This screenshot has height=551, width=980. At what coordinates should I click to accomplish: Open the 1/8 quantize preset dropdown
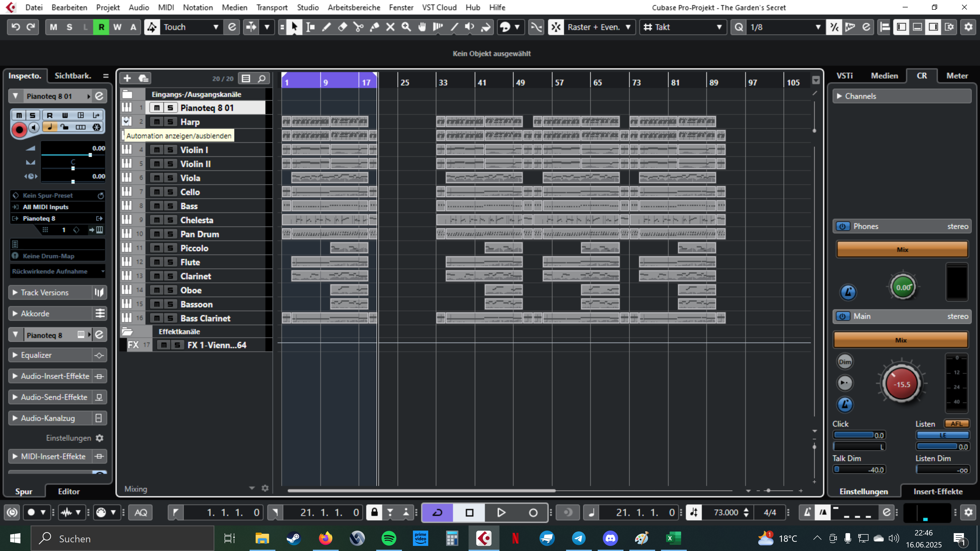click(x=786, y=27)
